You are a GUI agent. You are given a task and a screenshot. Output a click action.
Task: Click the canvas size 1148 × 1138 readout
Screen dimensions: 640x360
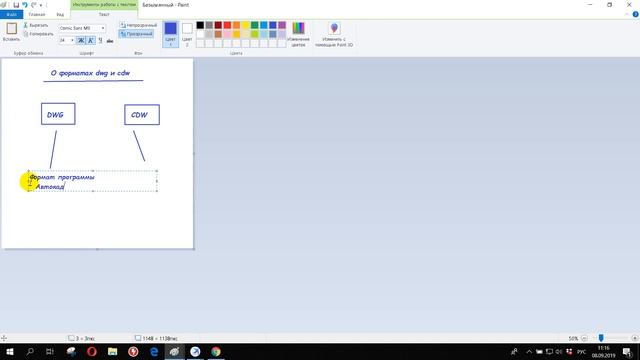pyautogui.click(x=156, y=338)
